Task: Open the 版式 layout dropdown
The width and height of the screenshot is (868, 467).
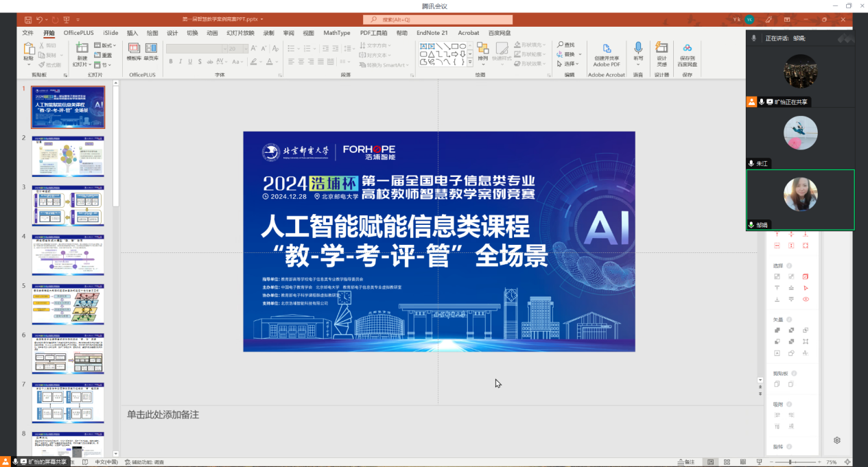Action: [106, 45]
